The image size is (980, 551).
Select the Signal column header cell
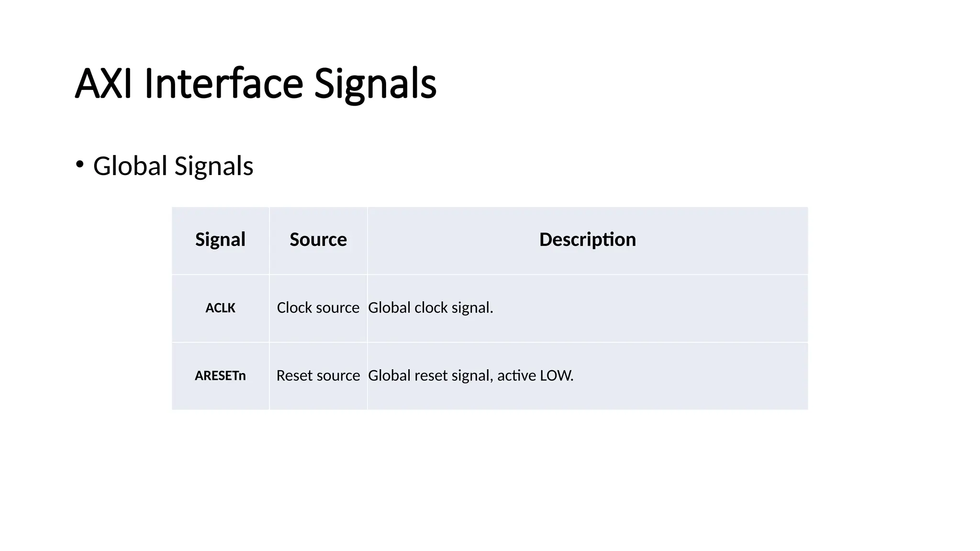[x=220, y=240]
